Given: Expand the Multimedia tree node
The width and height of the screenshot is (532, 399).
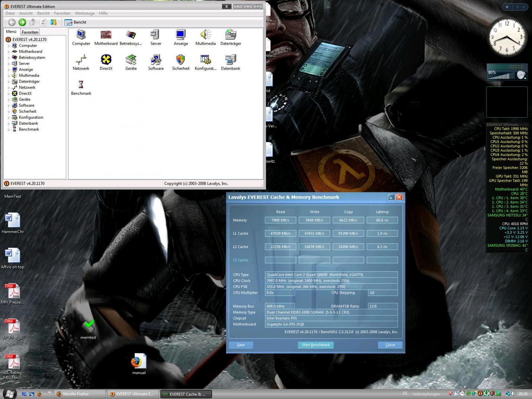Looking at the screenshot, I should coord(9,76).
